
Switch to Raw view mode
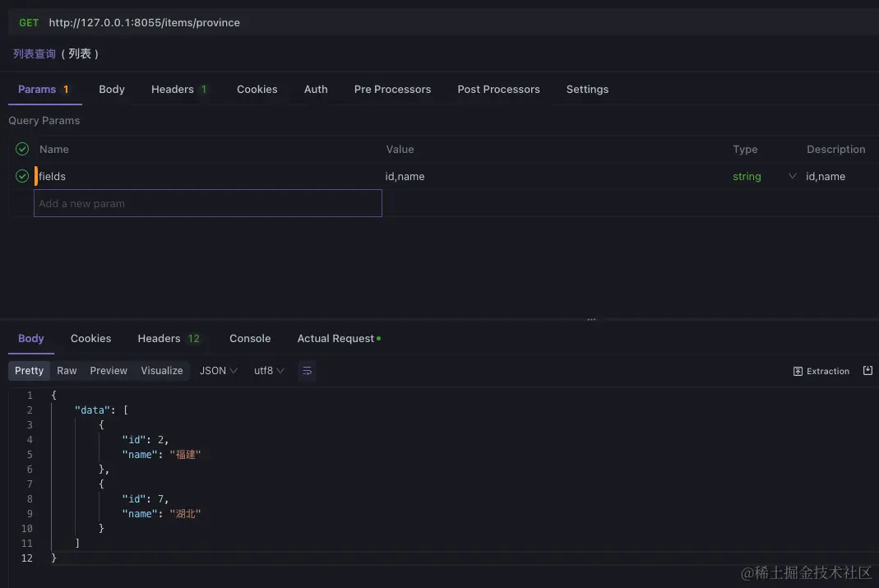pos(67,371)
